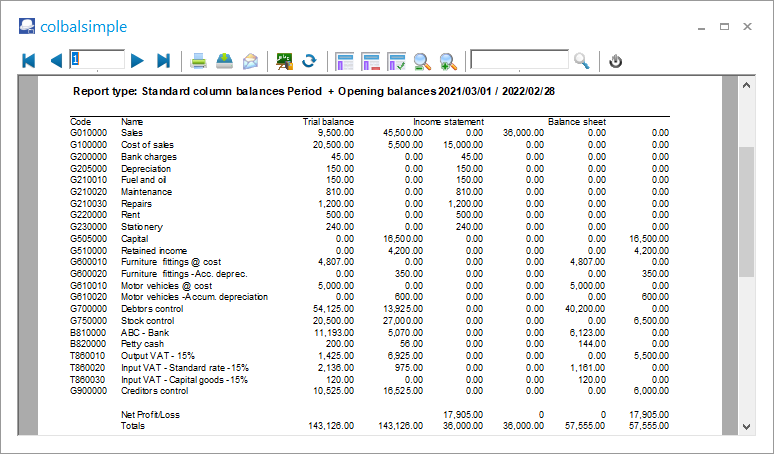Refresh the report using circular arrows
The width and height of the screenshot is (774, 454).
tap(310, 61)
